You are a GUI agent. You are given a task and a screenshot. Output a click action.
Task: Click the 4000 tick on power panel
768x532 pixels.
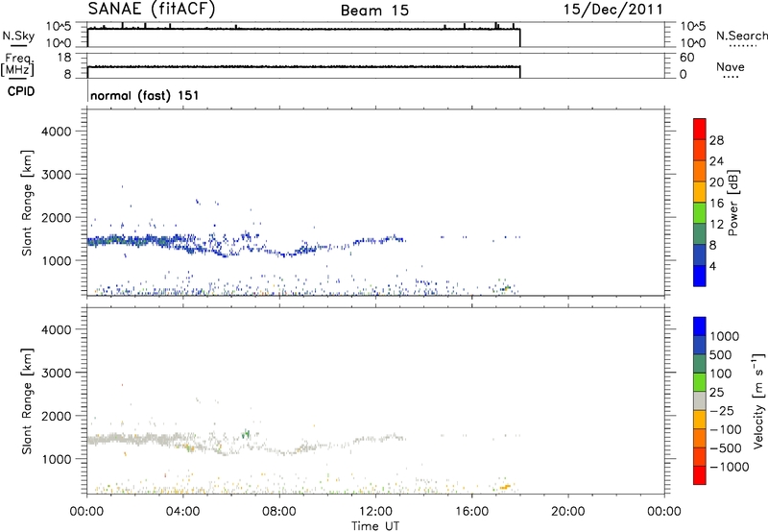pyautogui.click(x=56, y=132)
